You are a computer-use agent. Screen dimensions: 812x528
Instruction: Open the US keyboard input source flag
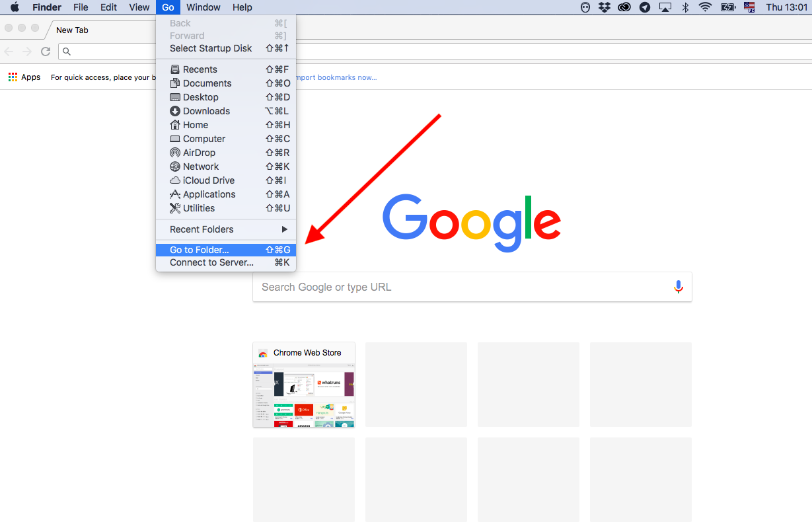pyautogui.click(x=749, y=7)
